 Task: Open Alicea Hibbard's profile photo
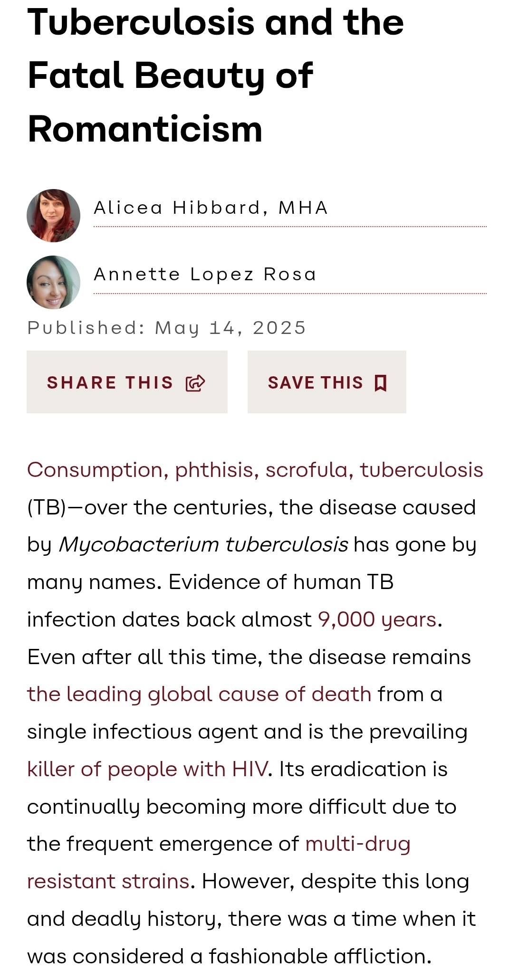click(53, 216)
